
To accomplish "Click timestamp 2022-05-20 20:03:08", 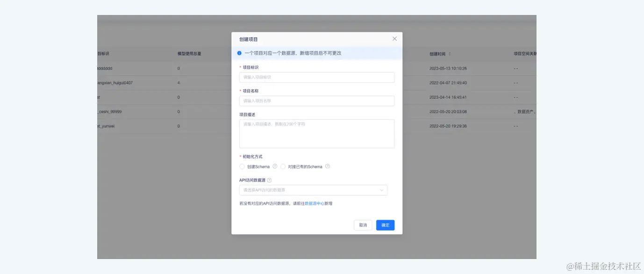I will pyautogui.click(x=448, y=112).
